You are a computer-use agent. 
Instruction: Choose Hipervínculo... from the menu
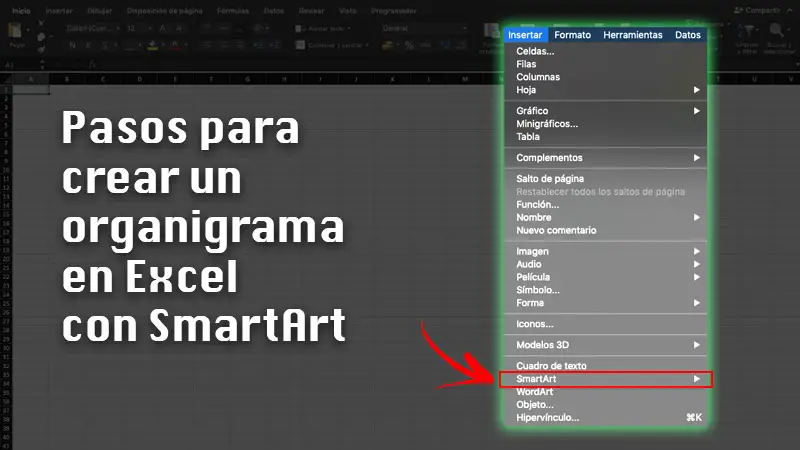pyautogui.click(x=547, y=418)
